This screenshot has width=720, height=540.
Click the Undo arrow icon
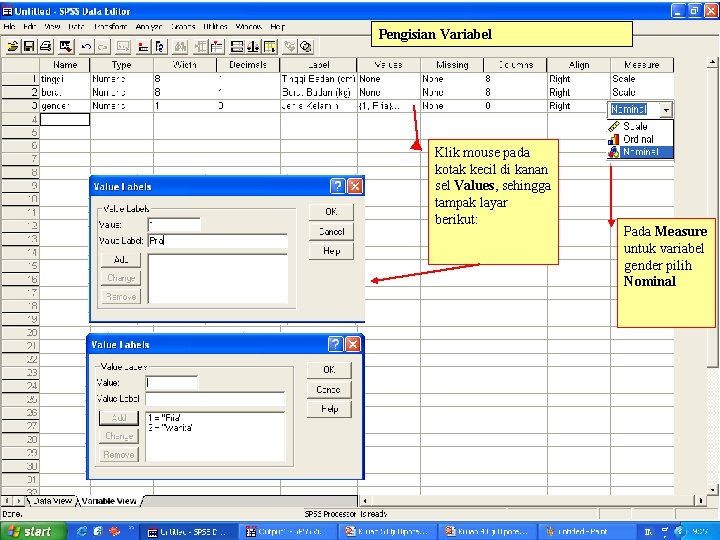[x=86, y=46]
